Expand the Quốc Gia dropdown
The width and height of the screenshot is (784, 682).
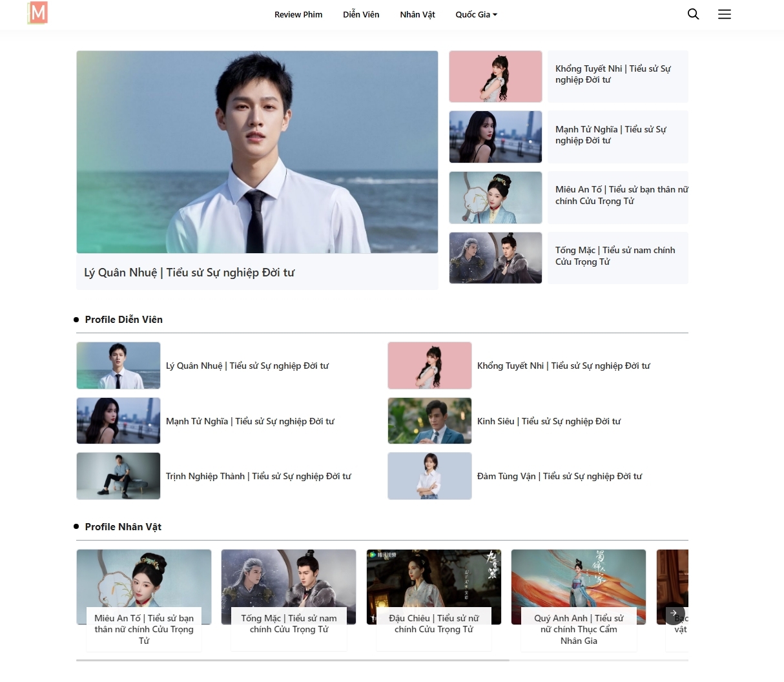point(476,14)
